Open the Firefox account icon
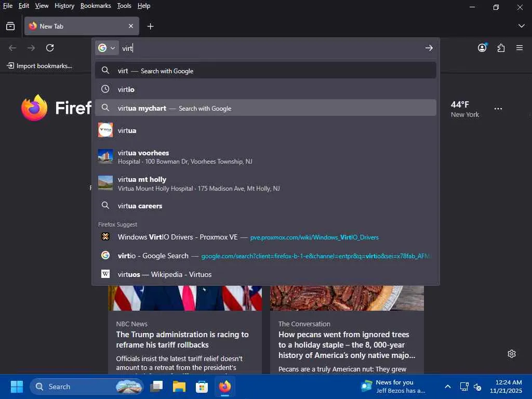This screenshot has width=532, height=399. [482, 48]
